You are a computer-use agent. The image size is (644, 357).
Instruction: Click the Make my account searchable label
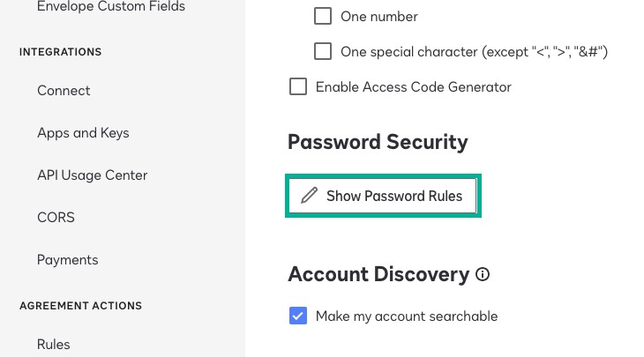pyautogui.click(x=407, y=316)
